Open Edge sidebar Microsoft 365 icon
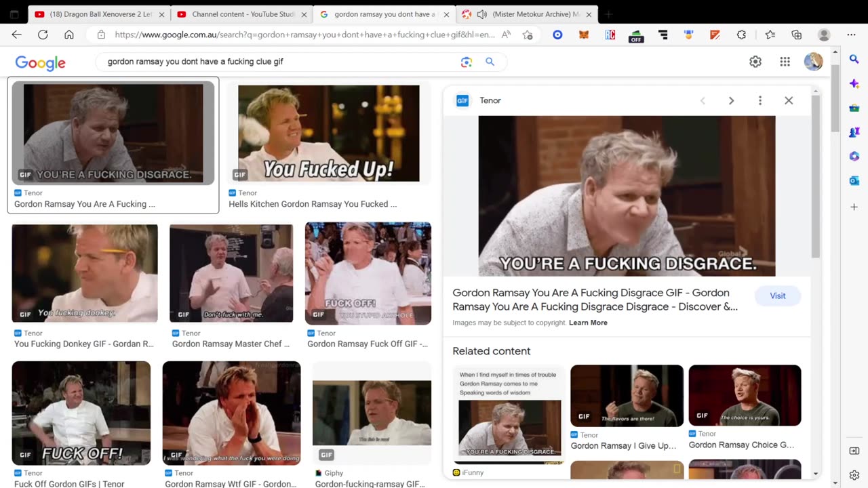This screenshot has width=868, height=488. [854, 157]
